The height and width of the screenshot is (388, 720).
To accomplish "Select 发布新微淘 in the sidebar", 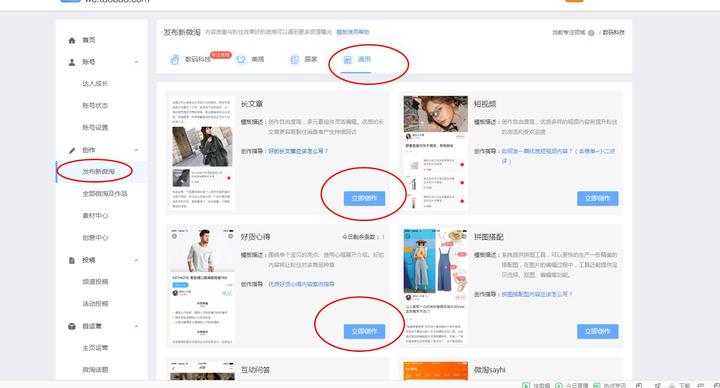I will tap(98, 172).
